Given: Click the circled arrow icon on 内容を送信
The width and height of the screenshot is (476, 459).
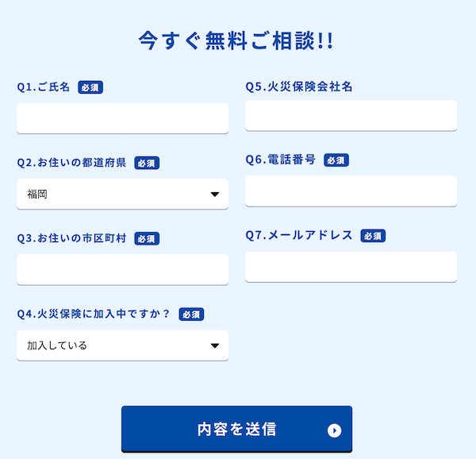Looking at the screenshot, I should 335,430.
